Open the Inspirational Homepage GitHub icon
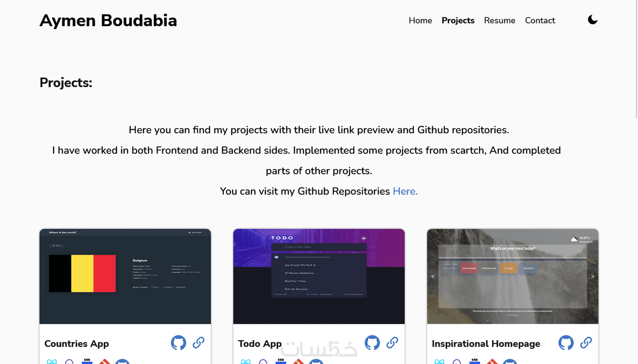638x364 pixels. coord(566,343)
